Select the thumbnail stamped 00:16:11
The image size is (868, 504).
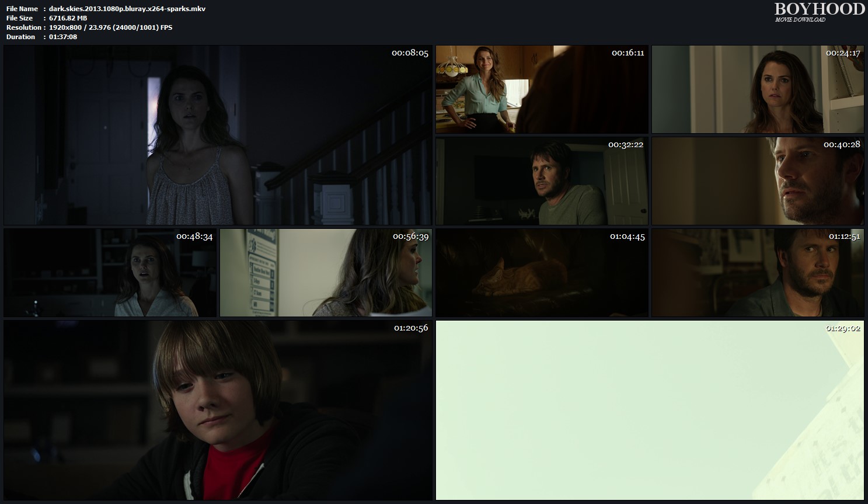(x=542, y=89)
